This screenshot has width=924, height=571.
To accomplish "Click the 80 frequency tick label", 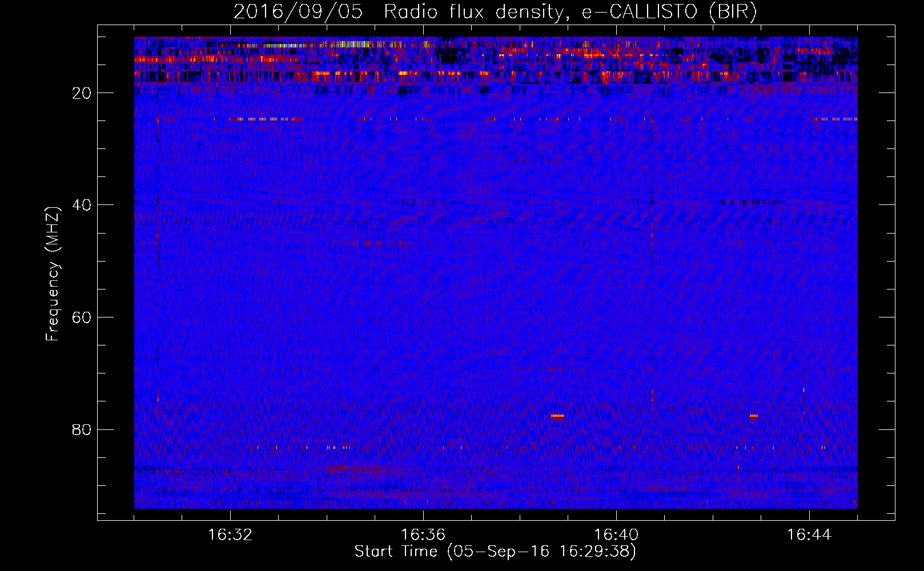I will point(82,429).
